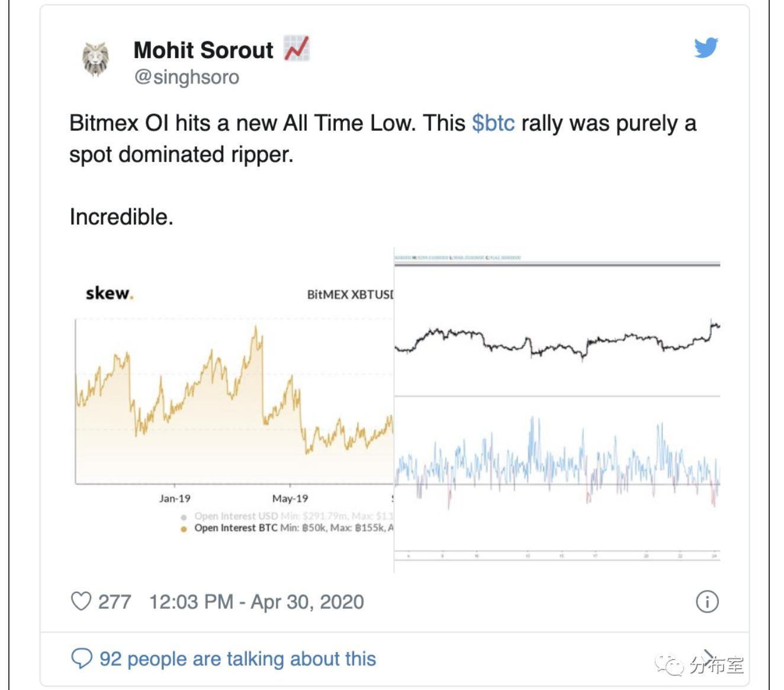
Task: Click the speech bubble reply icon
Action: [82, 658]
